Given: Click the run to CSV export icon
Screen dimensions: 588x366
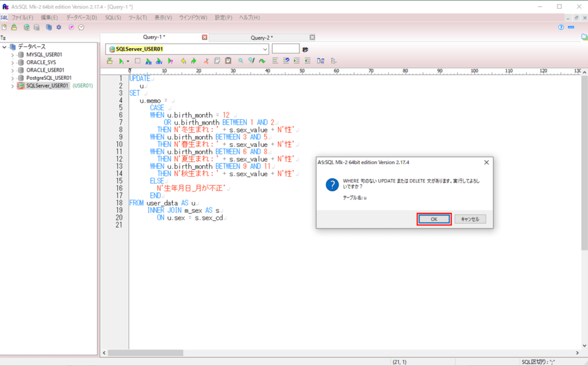Looking at the screenshot, I should (x=160, y=61).
